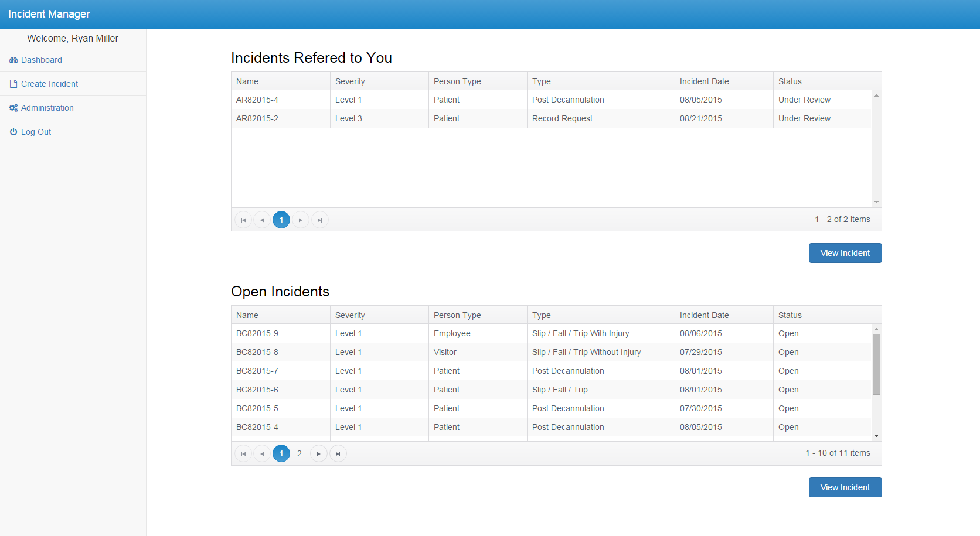Select incident row BC82015-8
Screen dimensions: 980x536
tap(552, 352)
